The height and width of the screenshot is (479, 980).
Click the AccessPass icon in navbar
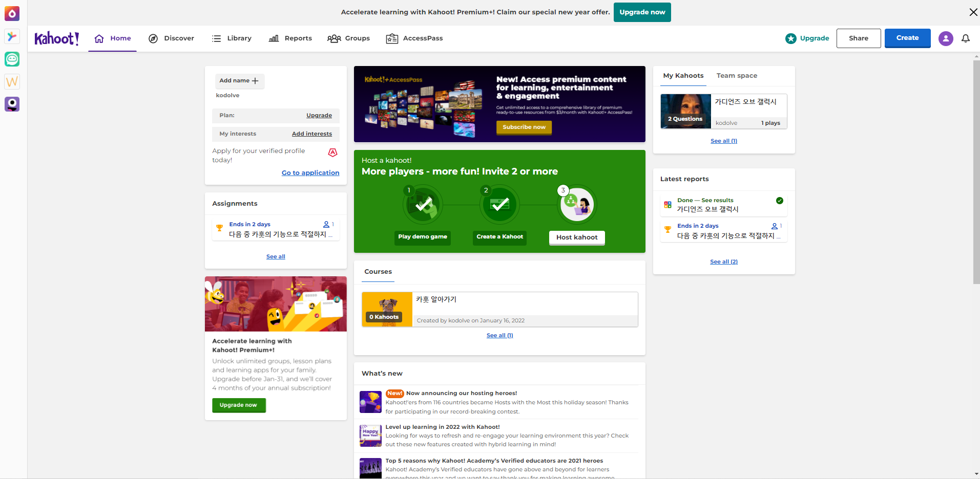(392, 38)
